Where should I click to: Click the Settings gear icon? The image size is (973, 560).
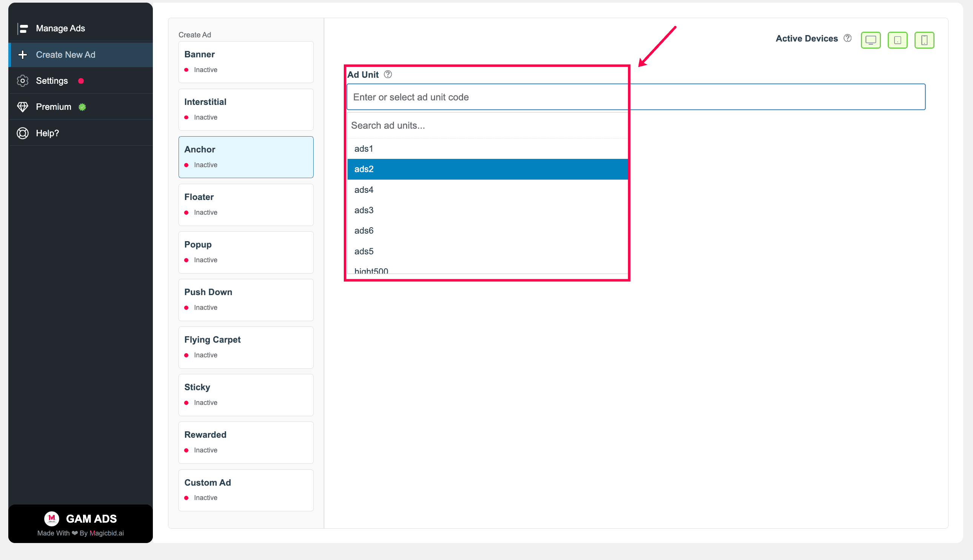23,81
